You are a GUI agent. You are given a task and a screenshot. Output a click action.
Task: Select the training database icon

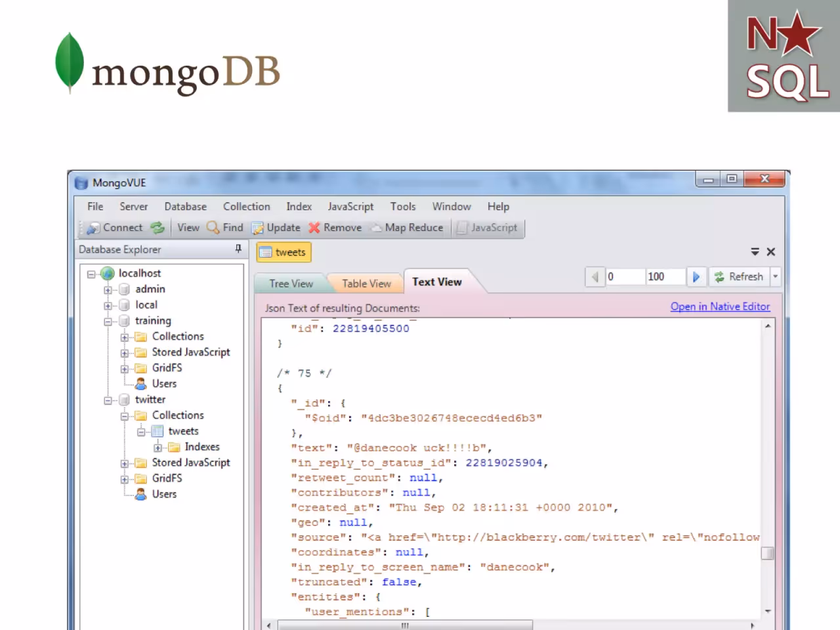[124, 321]
